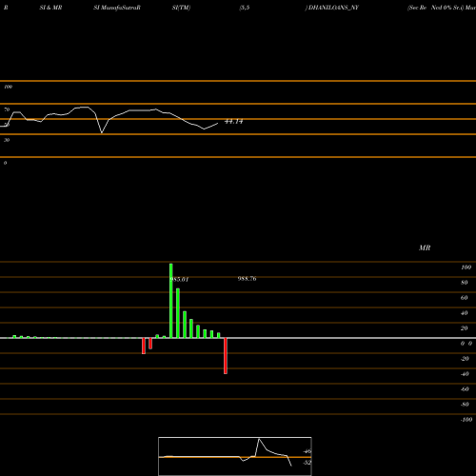
Task: Click the spike peak in the mini chart
Action: tap(259, 439)
